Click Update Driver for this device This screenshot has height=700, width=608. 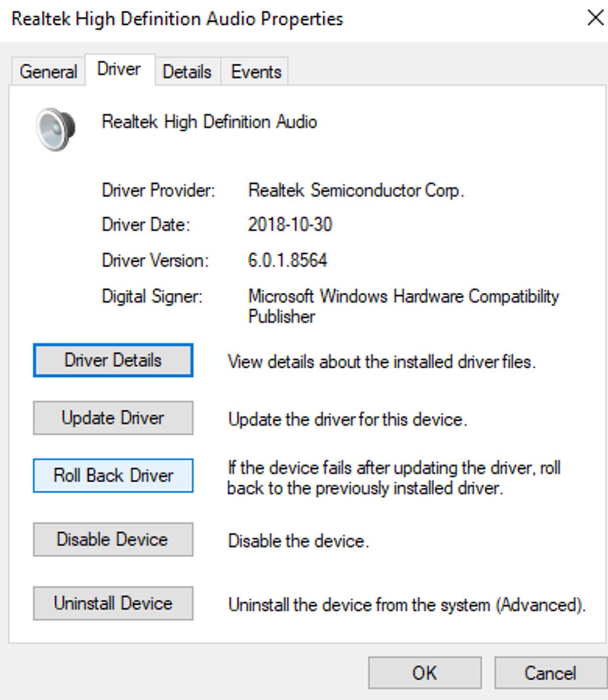112,418
